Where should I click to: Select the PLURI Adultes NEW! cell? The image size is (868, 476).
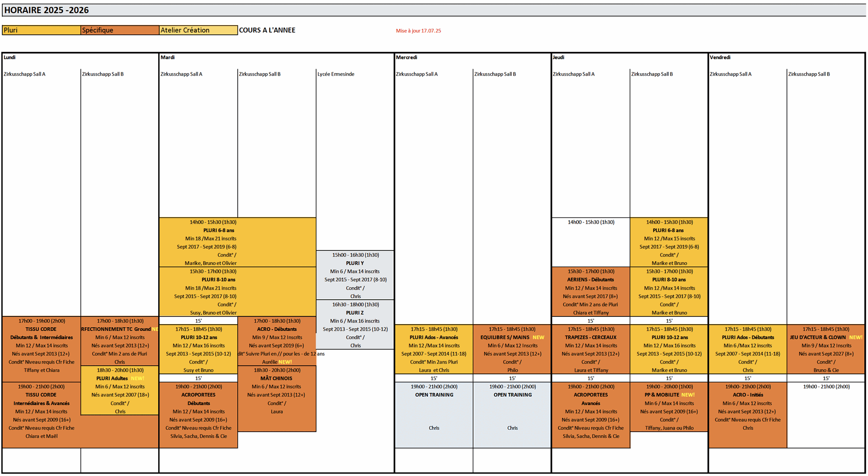tap(120, 379)
